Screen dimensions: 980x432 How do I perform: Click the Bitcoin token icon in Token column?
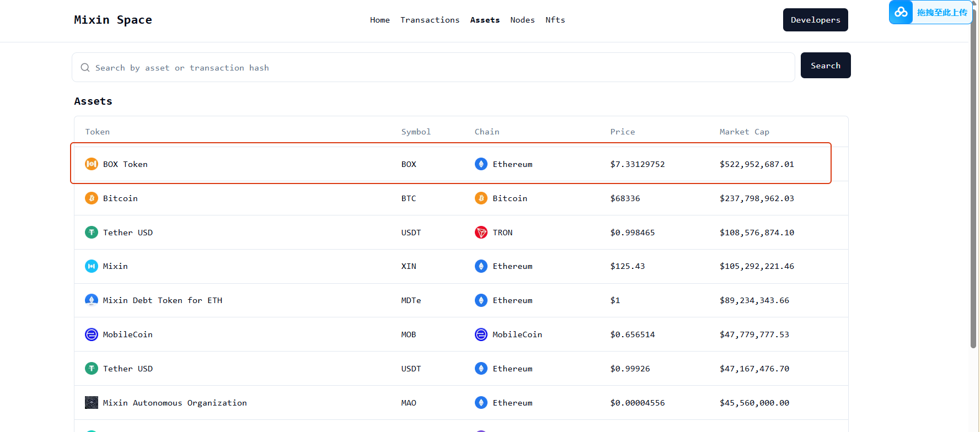click(x=92, y=198)
